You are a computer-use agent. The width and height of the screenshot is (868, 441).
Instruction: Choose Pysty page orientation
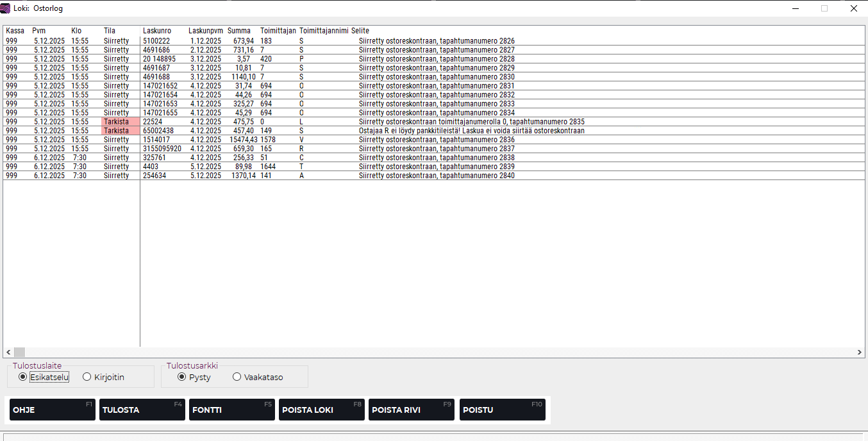[182, 377]
